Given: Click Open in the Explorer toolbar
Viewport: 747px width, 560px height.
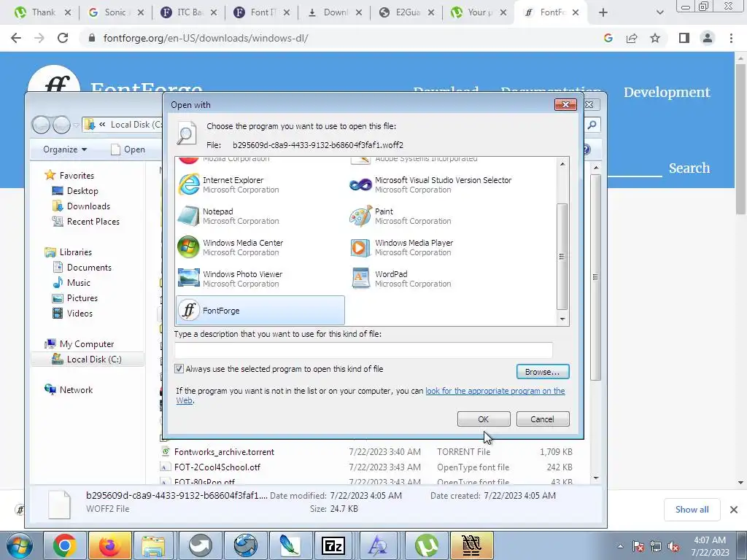Looking at the screenshot, I should [128, 149].
